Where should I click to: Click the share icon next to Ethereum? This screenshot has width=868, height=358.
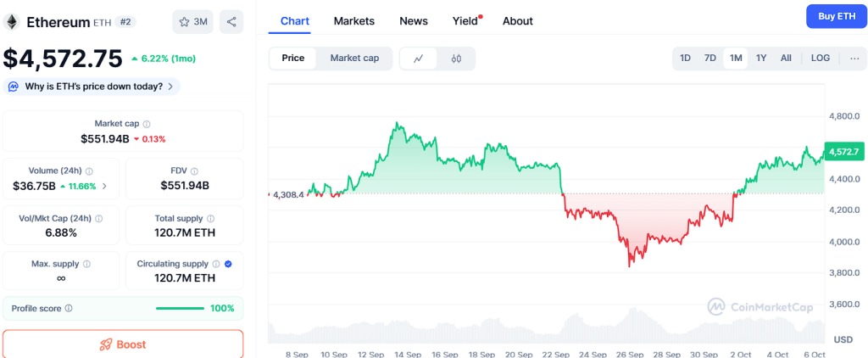click(x=231, y=21)
